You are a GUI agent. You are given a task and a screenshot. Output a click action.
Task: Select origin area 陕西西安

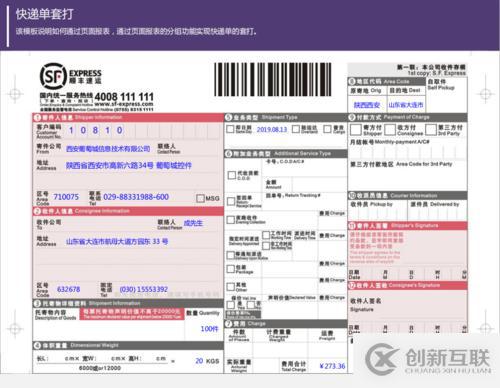click(367, 105)
